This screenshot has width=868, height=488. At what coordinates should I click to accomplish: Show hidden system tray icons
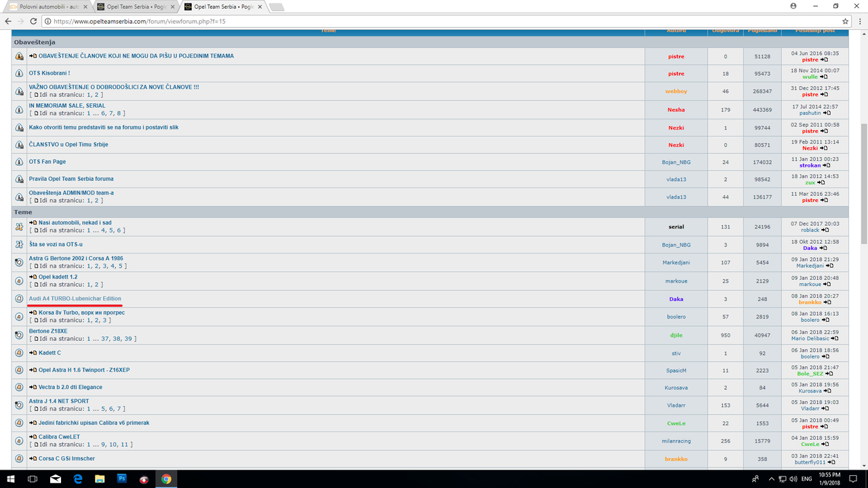[x=770, y=479]
